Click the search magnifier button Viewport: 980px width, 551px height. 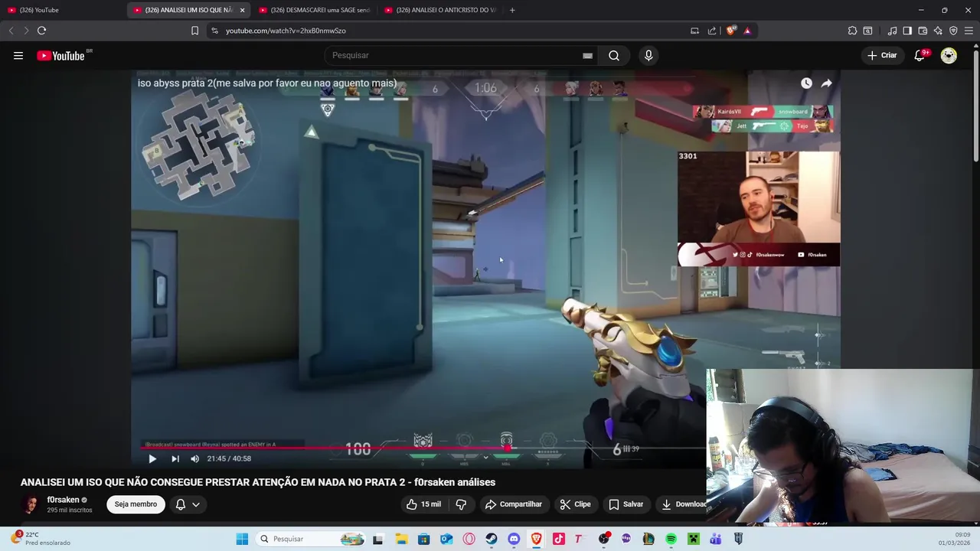pos(614,55)
